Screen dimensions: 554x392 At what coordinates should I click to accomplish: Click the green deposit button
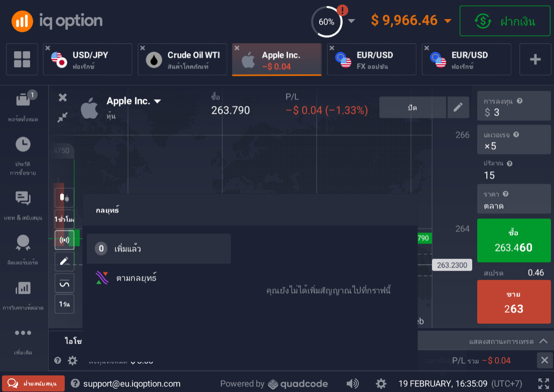(504, 21)
